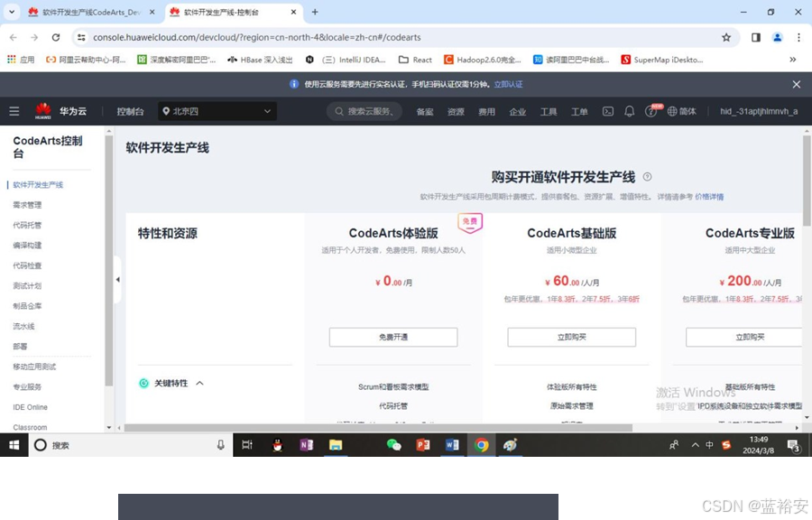Switch to first CodeArts browser tab
This screenshot has height=520, width=812.
pyautogui.click(x=91, y=12)
